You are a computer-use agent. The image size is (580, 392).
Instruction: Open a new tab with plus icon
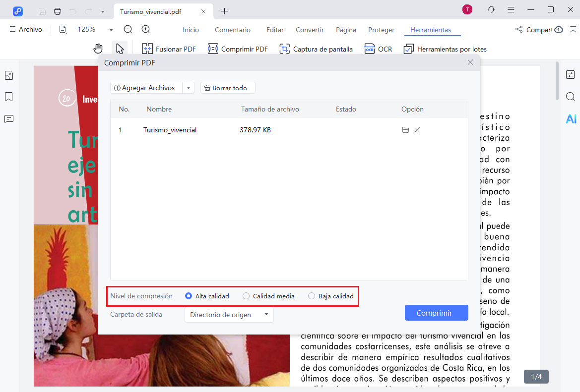click(x=225, y=11)
